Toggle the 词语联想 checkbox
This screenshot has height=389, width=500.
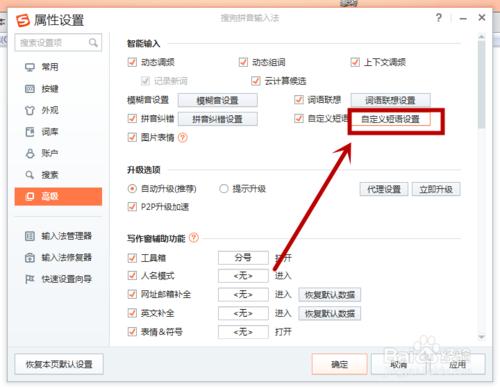pyautogui.click(x=299, y=100)
